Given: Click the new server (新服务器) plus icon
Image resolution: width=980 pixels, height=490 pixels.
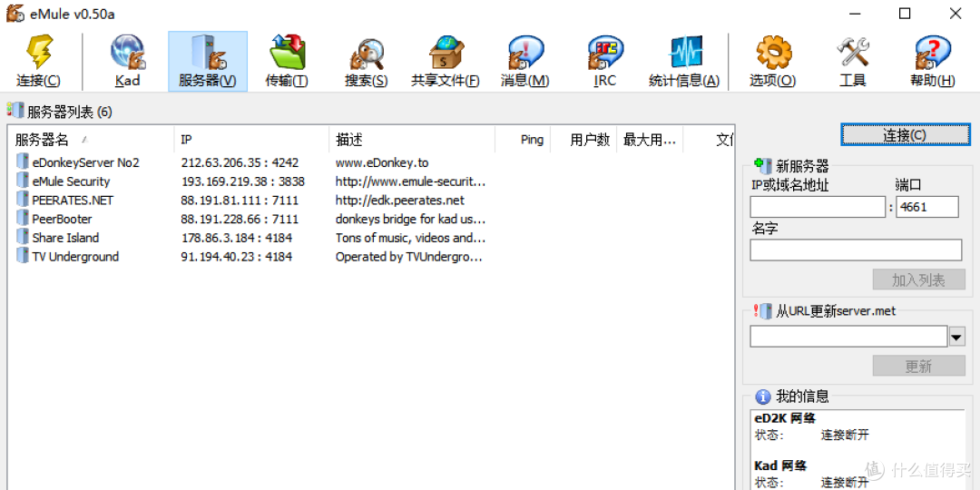Looking at the screenshot, I should (x=763, y=165).
